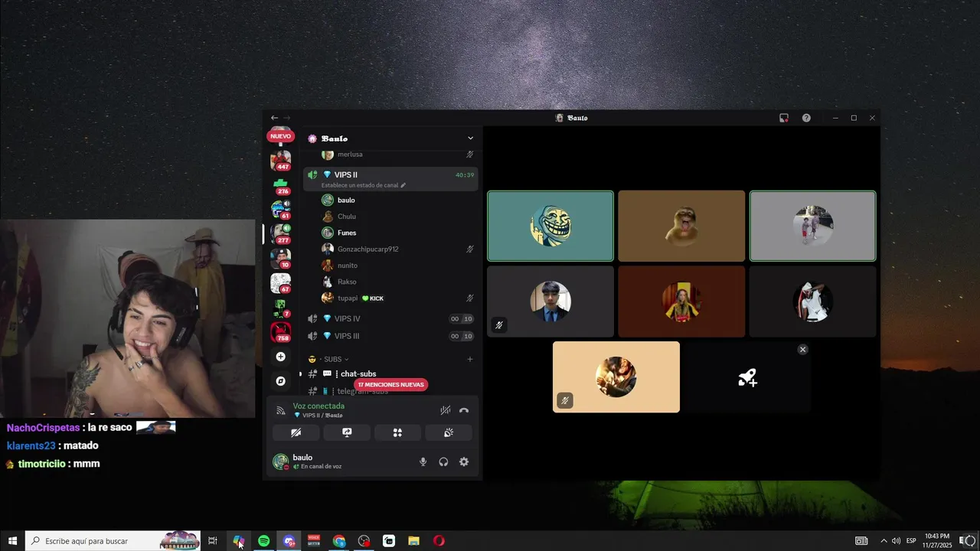
Task: Open voice connection info 'Voz conectada'
Action: point(318,406)
